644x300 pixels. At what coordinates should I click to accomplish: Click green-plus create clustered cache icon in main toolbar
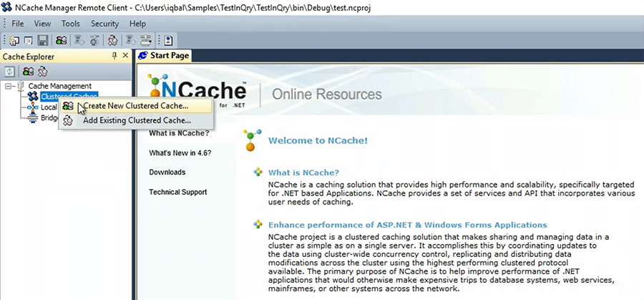pyautogui.click(x=62, y=40)
